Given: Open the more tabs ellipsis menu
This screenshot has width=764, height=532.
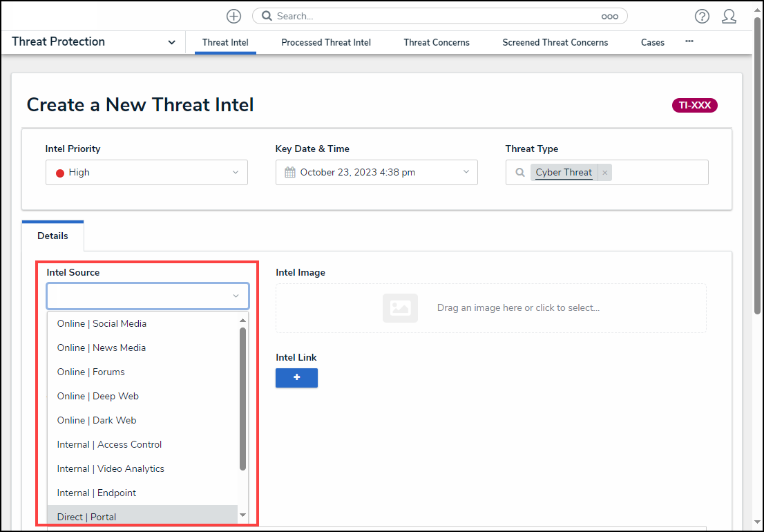Looking at the screenshot, I should [689, 41].
